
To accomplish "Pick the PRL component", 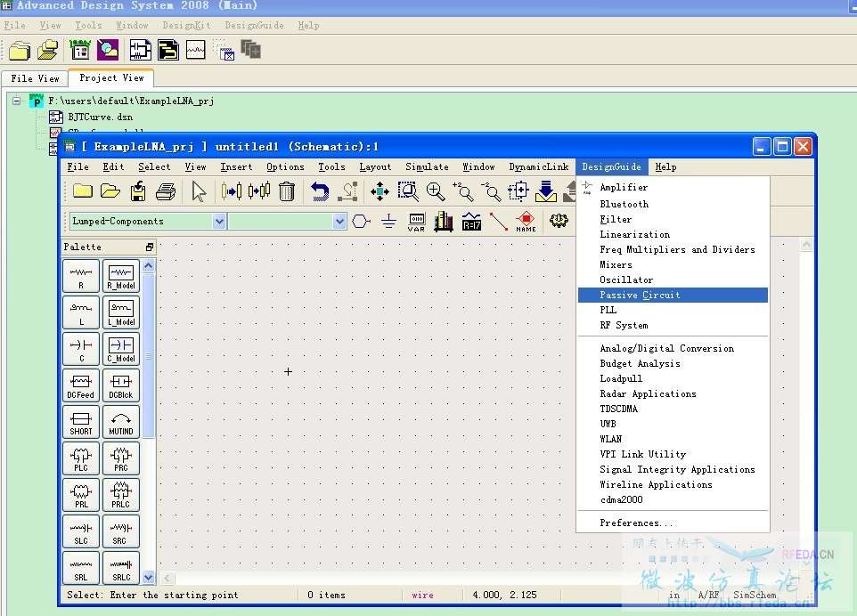I will 81,495.
